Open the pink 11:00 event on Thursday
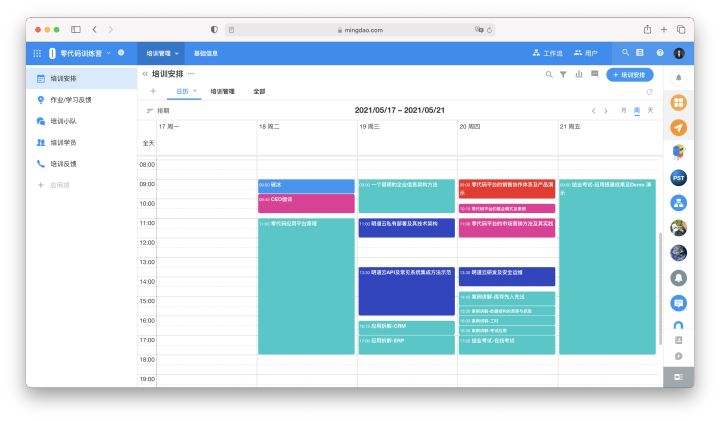The image size is (720, 422). (x=507, y=228)
